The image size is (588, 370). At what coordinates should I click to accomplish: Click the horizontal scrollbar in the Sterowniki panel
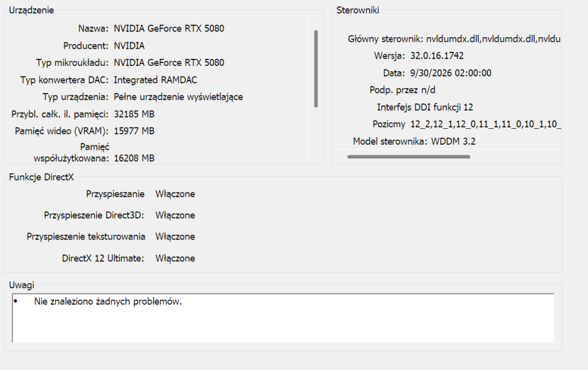point(409,157)
